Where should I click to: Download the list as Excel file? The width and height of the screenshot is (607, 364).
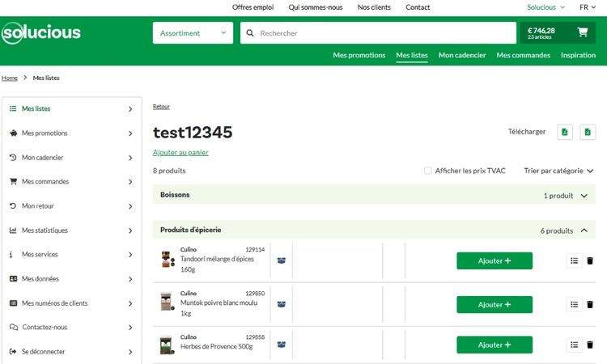(x=588, y=132)
